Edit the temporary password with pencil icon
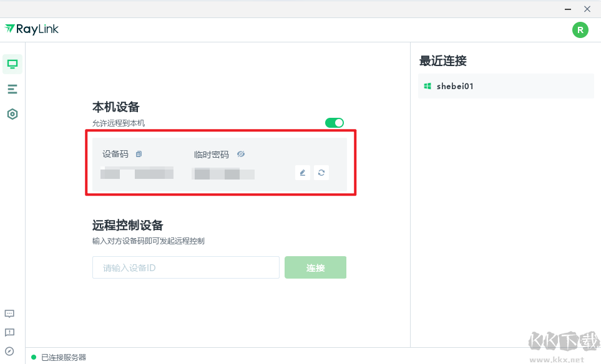The height and width of the screenshot is (364, 601). click(303, 173)
